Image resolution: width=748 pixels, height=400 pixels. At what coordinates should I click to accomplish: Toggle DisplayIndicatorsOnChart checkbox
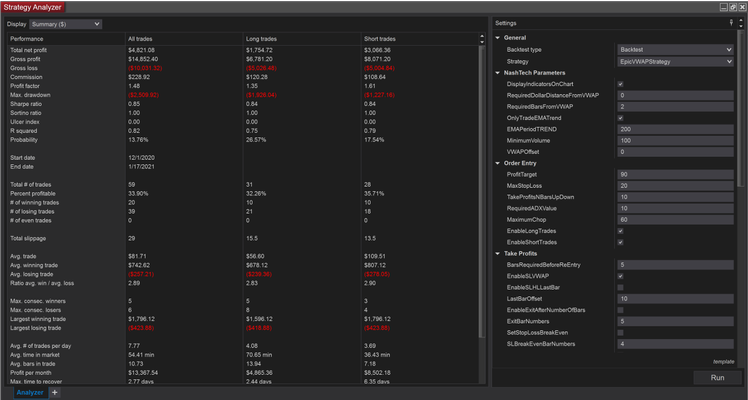point(622,84)
